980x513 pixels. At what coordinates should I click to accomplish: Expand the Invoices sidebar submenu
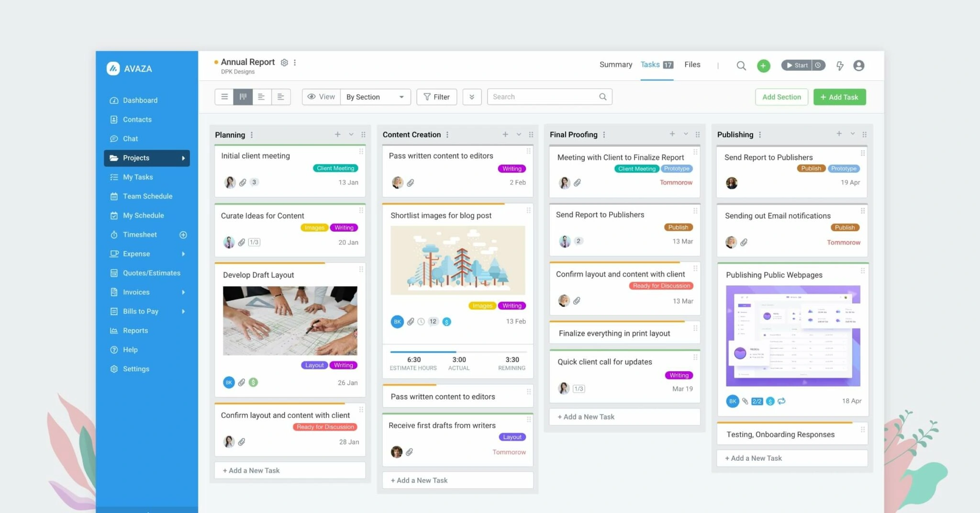(183, 292)
